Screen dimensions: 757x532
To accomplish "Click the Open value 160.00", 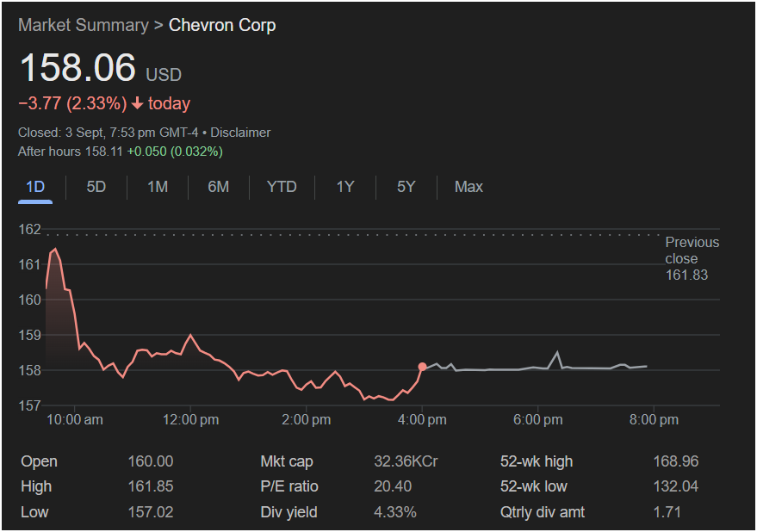I will coord(151,461).
